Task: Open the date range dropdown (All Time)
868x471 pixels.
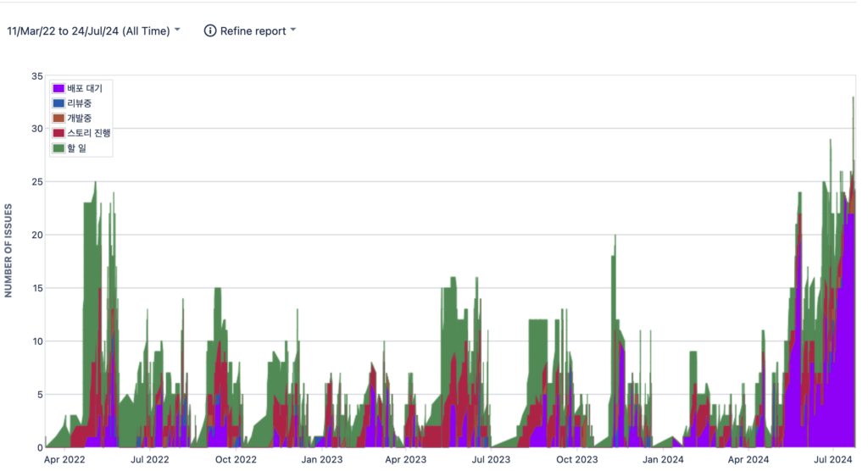Action: [x=93, y=30]
